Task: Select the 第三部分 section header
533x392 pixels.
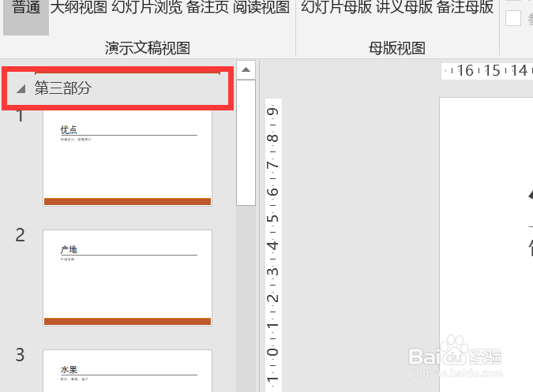Action: 118,88
